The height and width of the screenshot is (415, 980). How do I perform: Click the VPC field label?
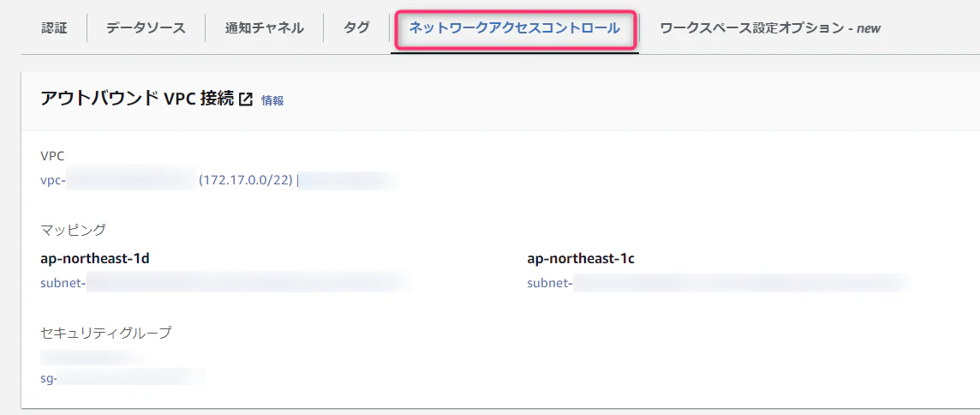(x=52, y=155)
